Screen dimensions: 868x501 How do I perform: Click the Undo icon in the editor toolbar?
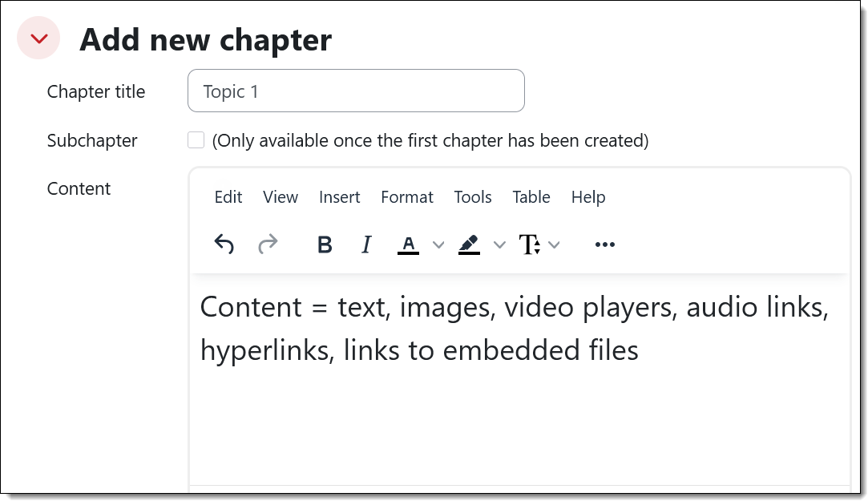pos(224,244)
